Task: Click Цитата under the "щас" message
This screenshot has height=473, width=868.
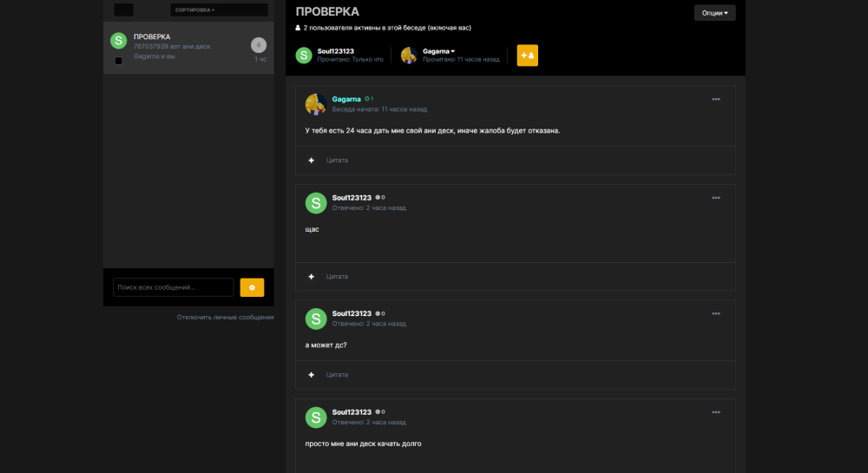Action: click(337, 277)
